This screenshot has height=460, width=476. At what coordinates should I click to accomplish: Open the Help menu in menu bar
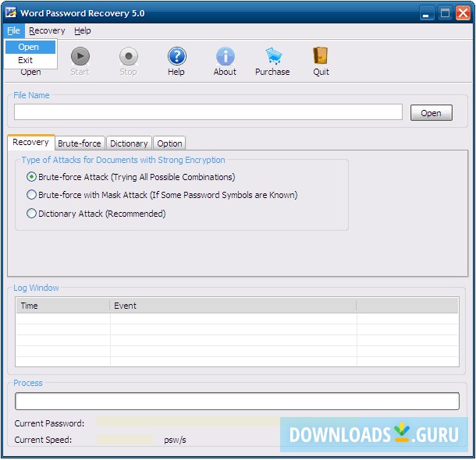point(83,30)
